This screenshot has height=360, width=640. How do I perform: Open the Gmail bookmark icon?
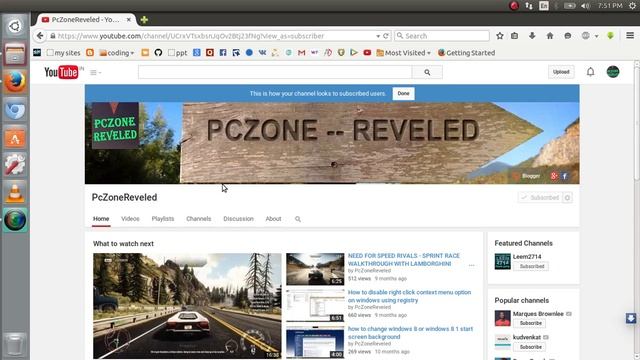302,53
